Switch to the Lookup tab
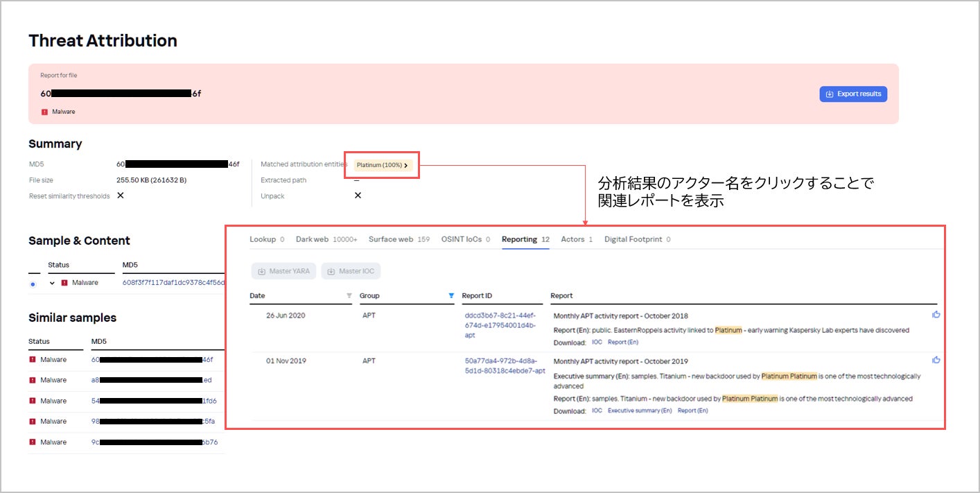This screenshot has width=980, height=493. point(267,239)
